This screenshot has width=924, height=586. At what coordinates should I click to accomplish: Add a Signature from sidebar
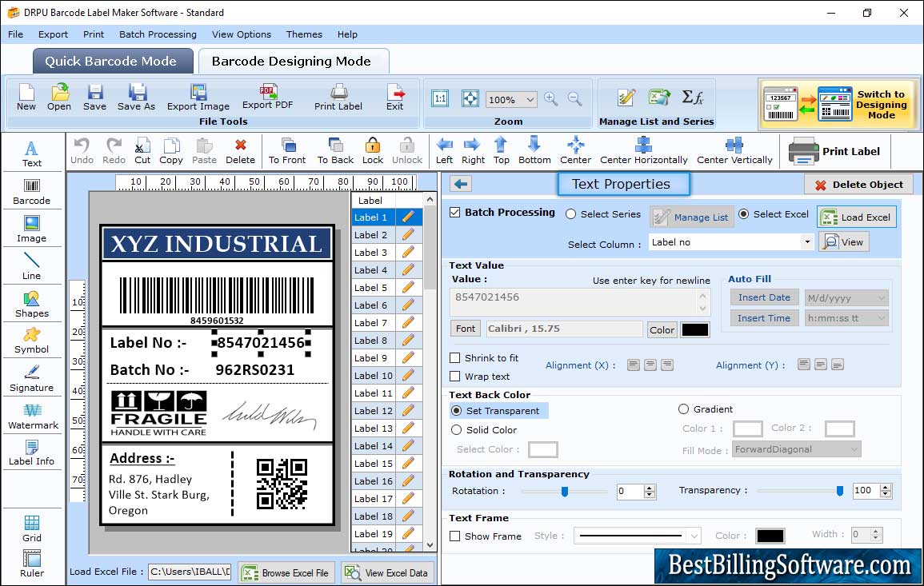coord(32,379)
